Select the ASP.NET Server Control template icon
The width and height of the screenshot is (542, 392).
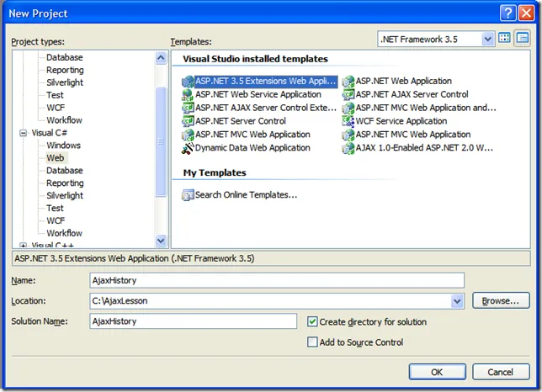tap(188, 121)
